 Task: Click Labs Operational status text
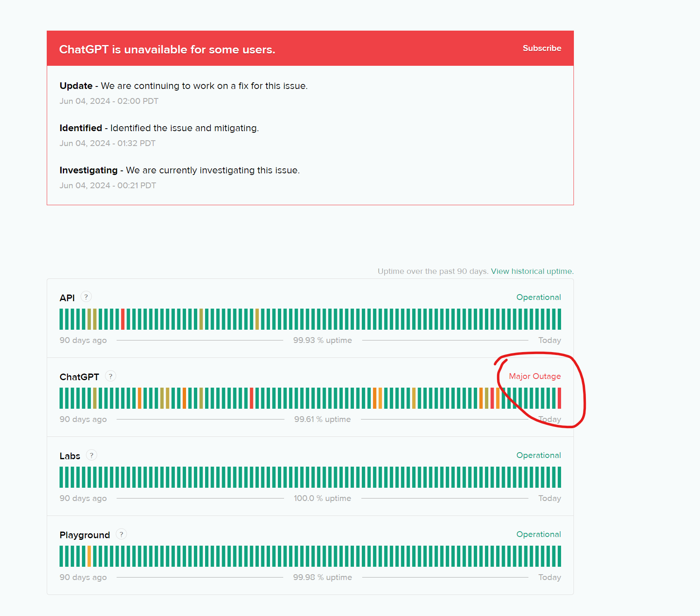(538, 455)
